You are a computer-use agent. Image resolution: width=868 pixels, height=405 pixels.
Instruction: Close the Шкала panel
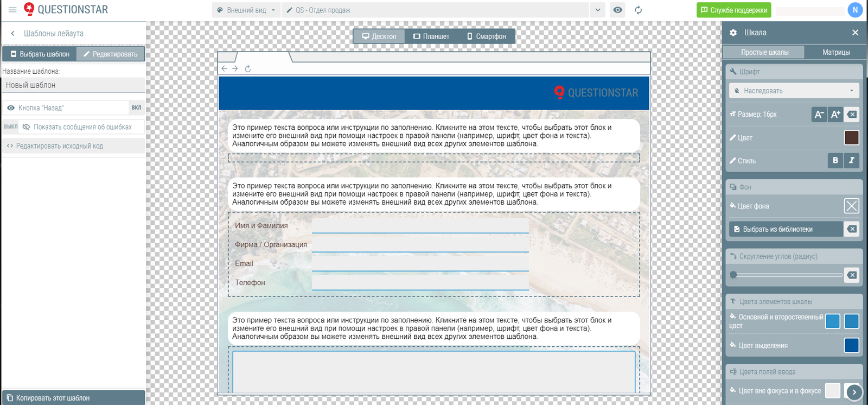pyautogui.click(x=855, y=33)
